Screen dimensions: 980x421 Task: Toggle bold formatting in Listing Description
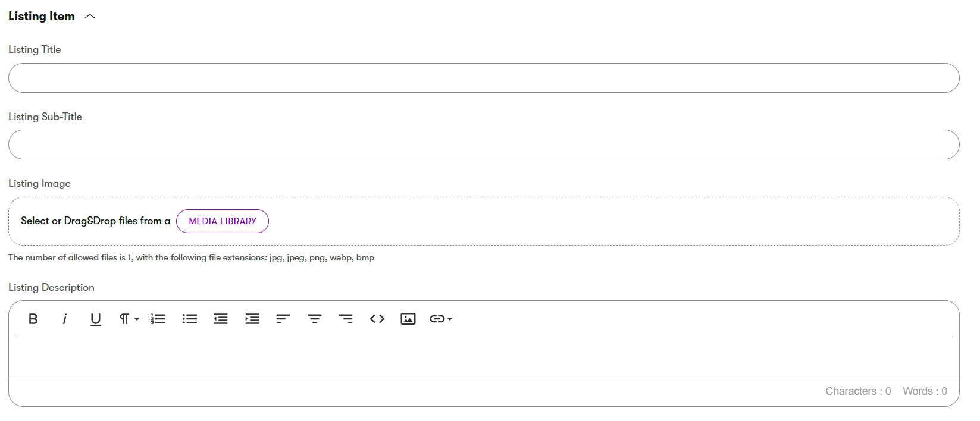(33, 319)
